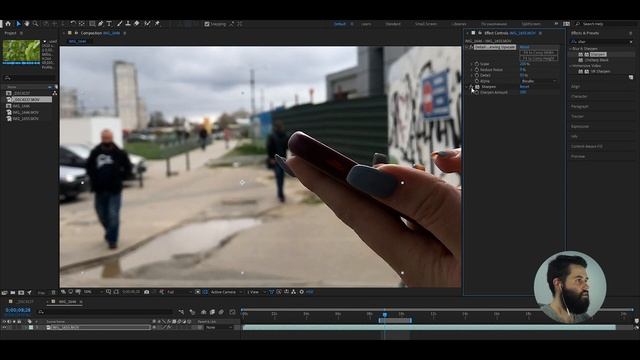Click the new folder icon below Project panel

pos(13,293)
